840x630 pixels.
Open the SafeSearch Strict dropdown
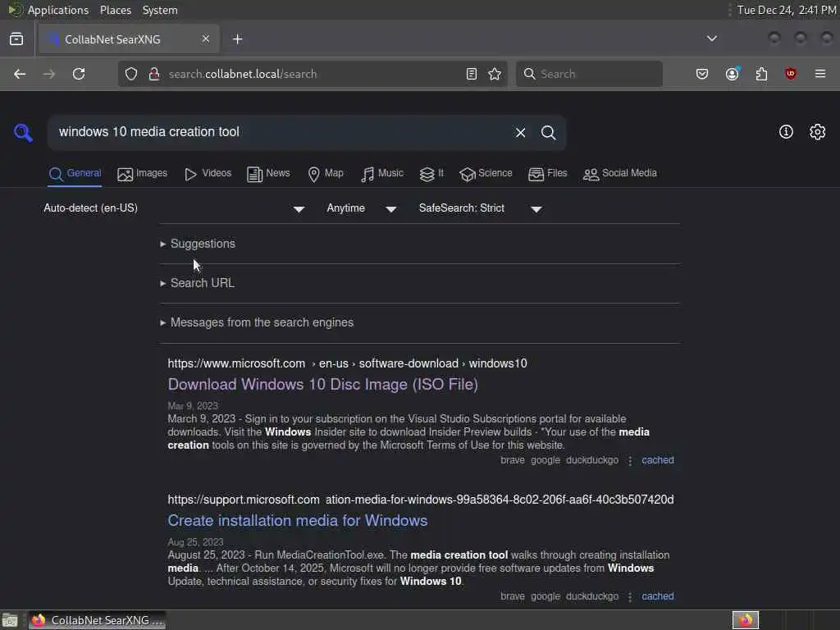[481, 208]
